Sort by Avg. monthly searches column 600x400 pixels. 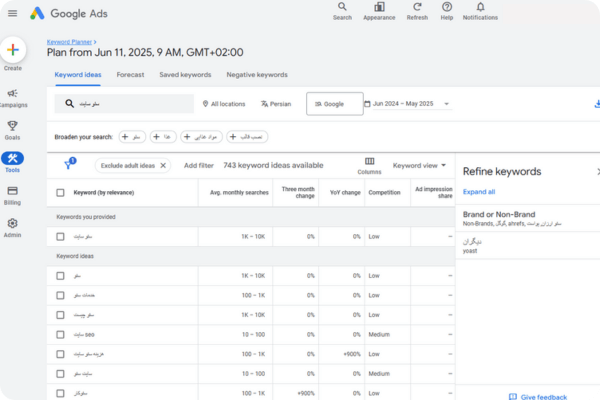coord(239,193)
